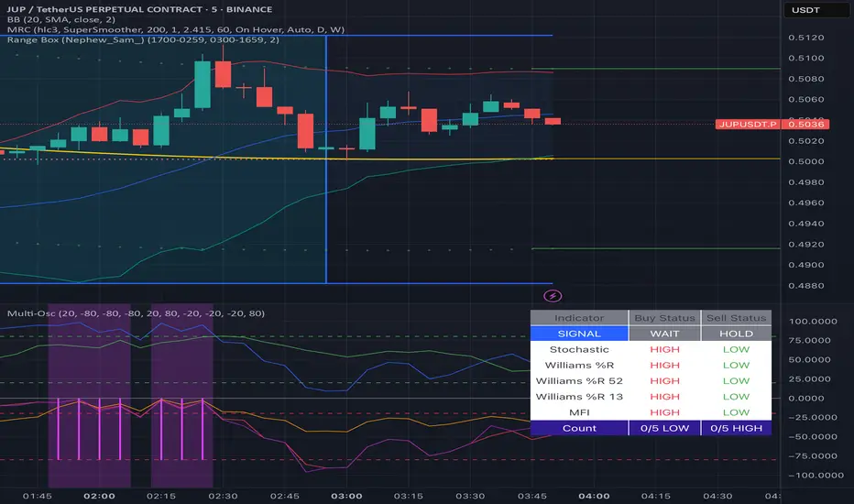The height and width of the screenshot is (504, 854).
Task: Click the WAIT buy status cell
Action: click(x=664, y=334)
